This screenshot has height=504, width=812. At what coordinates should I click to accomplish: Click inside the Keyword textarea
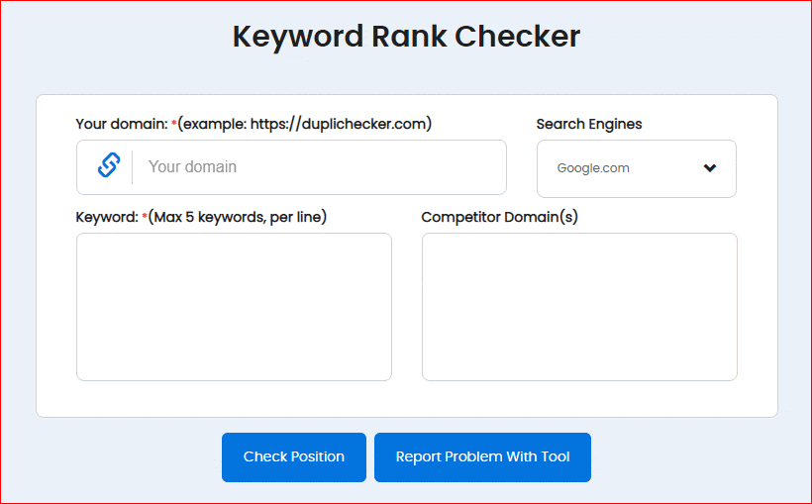(234, 307)
